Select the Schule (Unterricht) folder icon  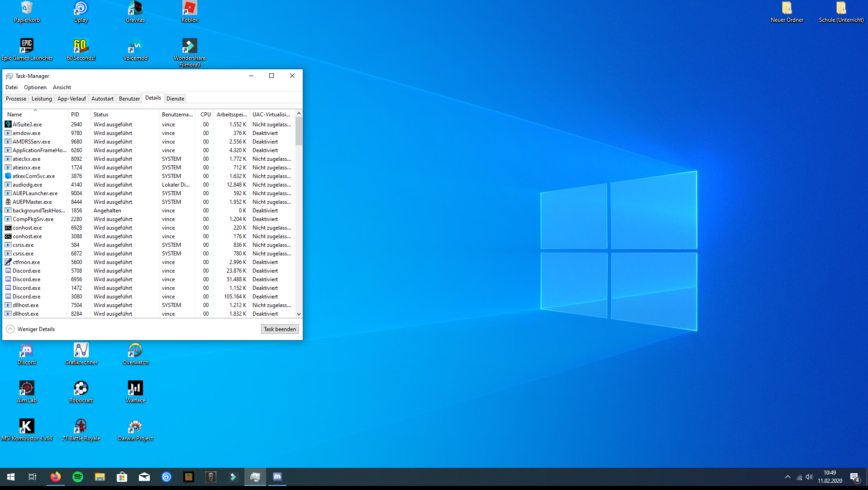click(841, 12)
